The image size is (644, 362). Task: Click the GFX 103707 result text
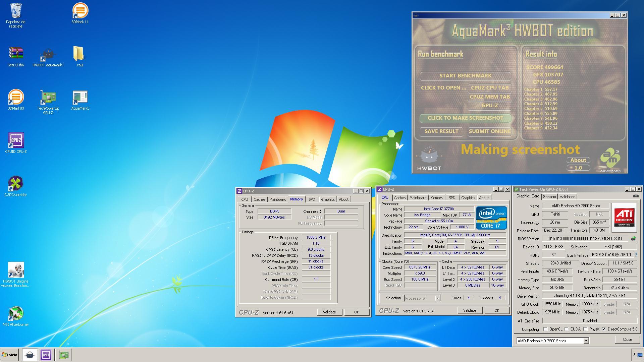point(548,75)
